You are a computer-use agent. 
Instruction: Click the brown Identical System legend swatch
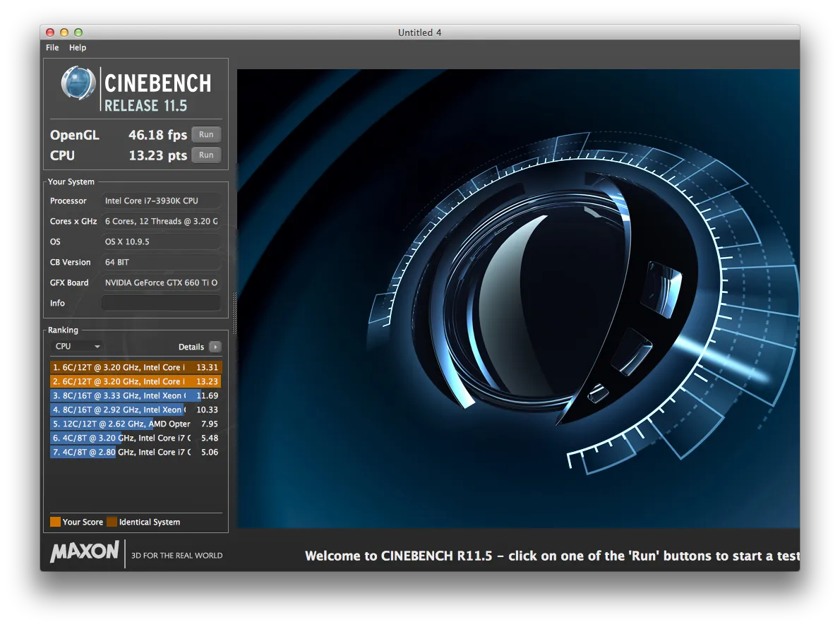point(112,522)
